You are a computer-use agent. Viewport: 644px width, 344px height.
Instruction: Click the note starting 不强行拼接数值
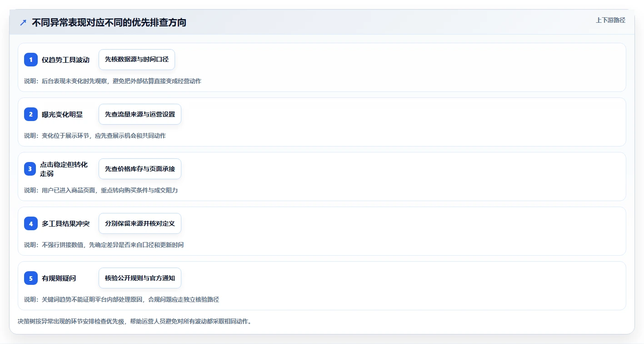(104, 245)
